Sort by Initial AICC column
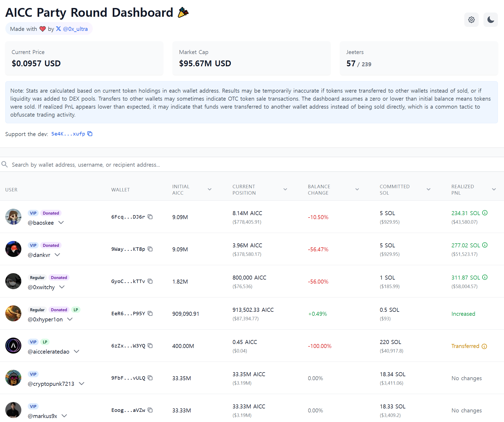 (x=209, y=190)
